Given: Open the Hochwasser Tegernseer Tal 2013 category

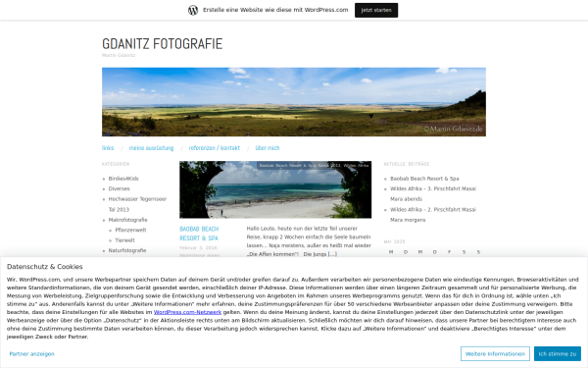Looking at the screenshot, I should point(137,204).
